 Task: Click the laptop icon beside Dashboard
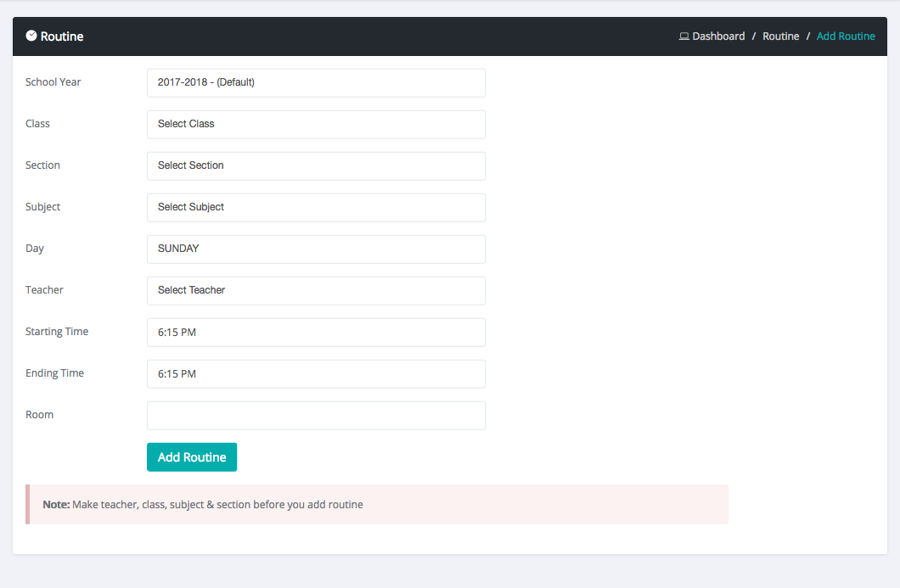click(683, 36)
